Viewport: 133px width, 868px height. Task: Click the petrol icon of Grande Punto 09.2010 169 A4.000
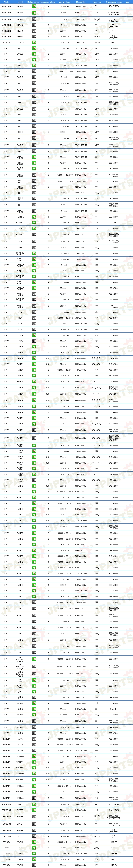34,271
